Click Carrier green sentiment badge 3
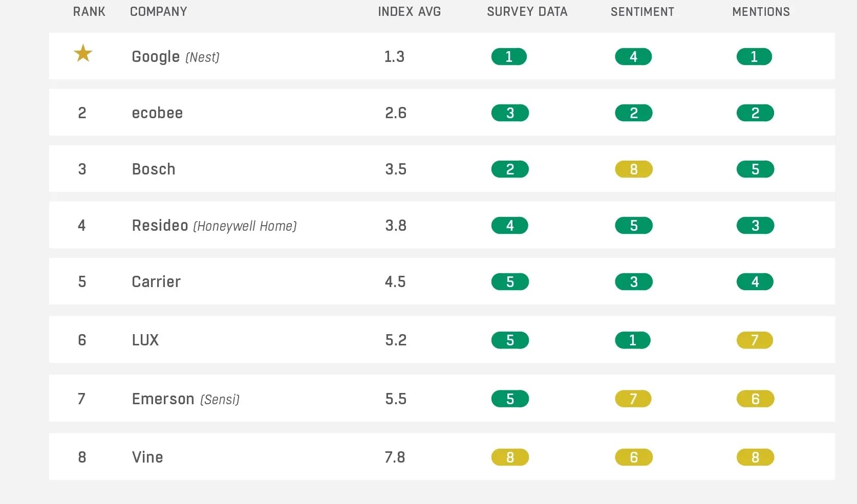The height and width of the screenshot is (504, 857). tap(633, 282)
